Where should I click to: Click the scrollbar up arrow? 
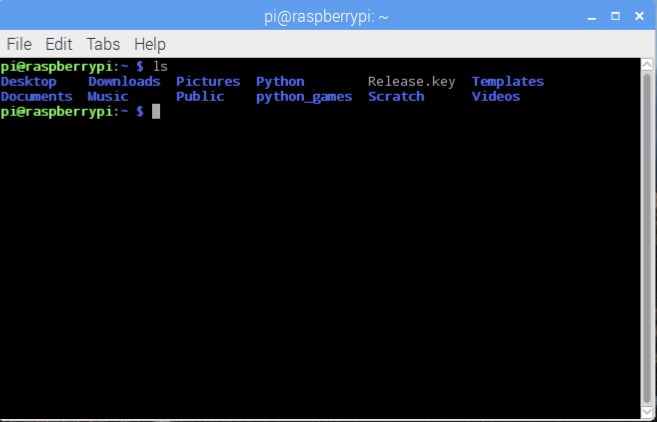(x=647, y=65)
